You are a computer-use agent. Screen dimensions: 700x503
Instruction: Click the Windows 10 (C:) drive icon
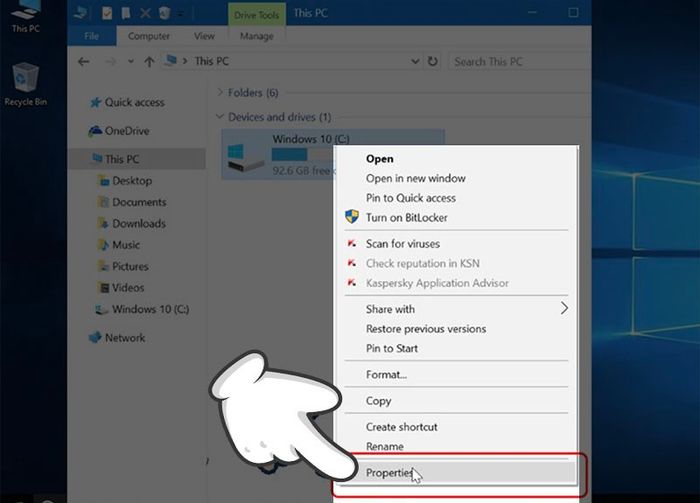(245, 157)
